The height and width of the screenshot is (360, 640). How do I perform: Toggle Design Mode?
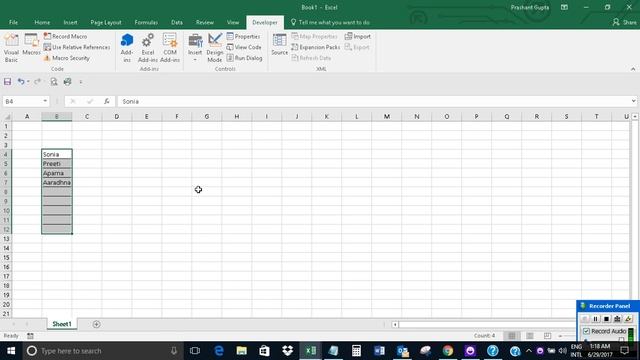point(215,48)
